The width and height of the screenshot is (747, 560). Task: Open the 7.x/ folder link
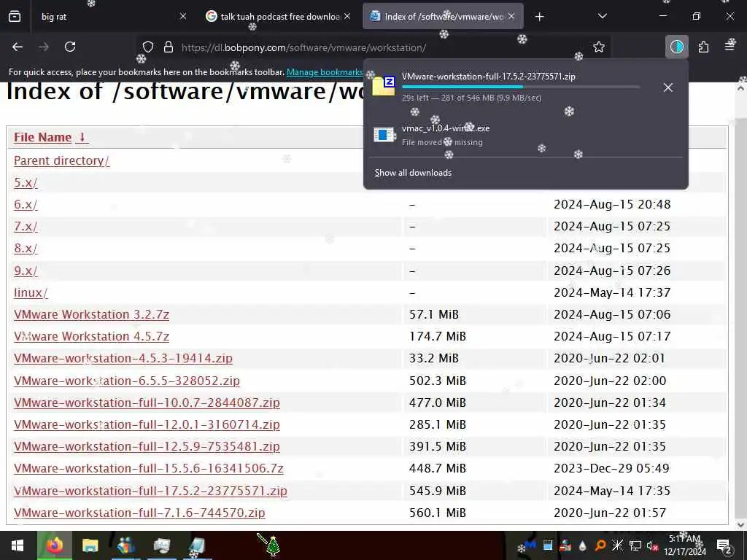point(26,227)
